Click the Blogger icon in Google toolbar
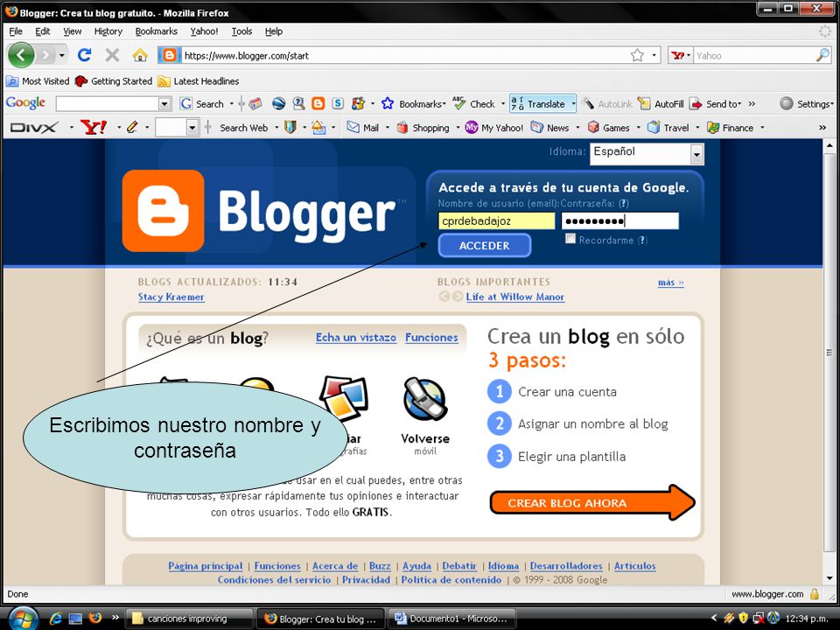 click(x=318, y=103)
